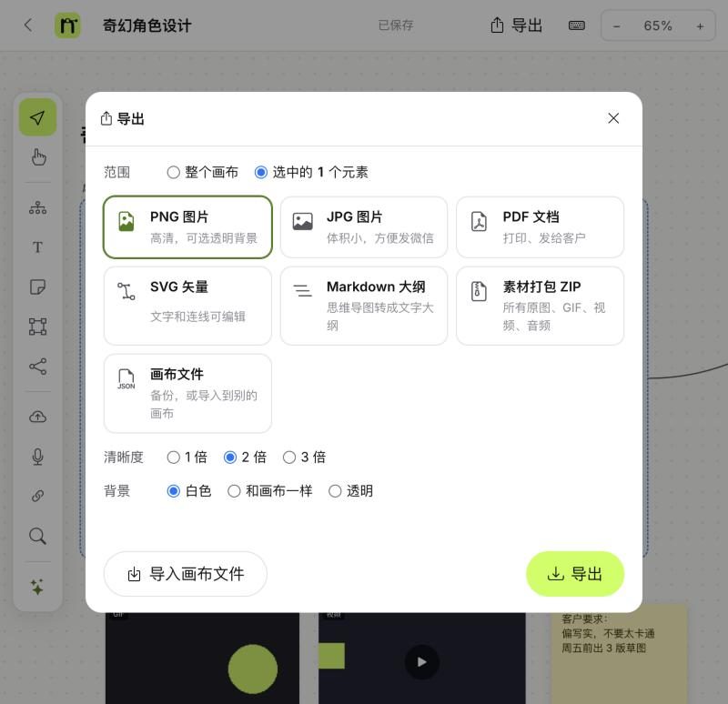Viewport: 728px width, 704px height.
Task: Click the 65% zoom level
Action: point(658,26)
